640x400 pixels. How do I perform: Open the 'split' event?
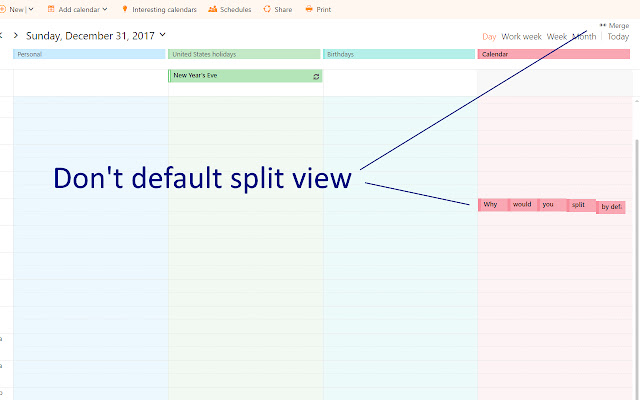click(582, 205)
